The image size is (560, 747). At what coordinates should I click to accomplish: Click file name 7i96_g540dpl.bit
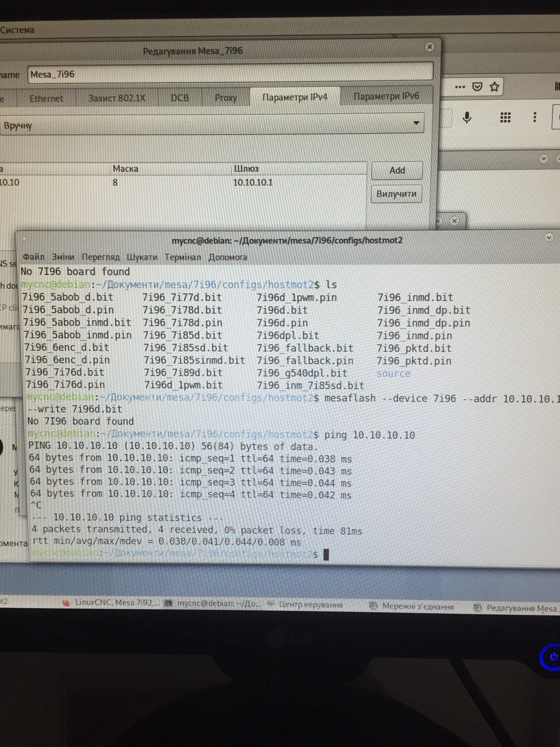coord(302,373)
